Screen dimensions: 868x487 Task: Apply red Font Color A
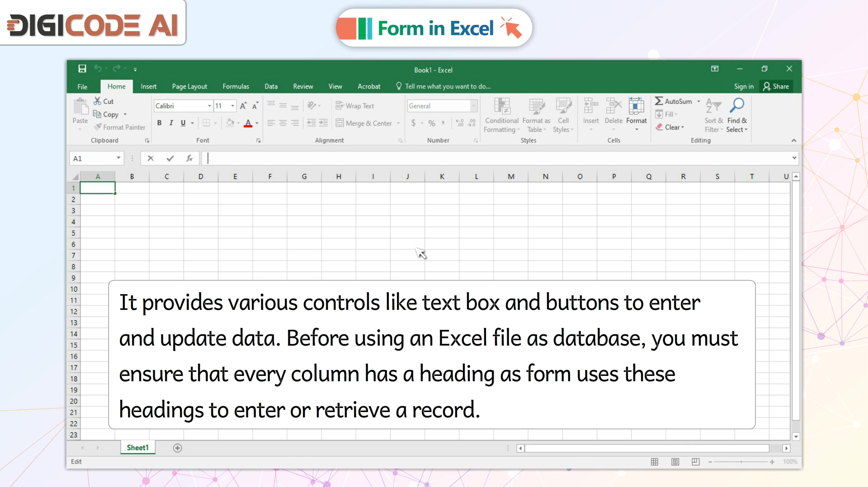click(x=248, y=123)
